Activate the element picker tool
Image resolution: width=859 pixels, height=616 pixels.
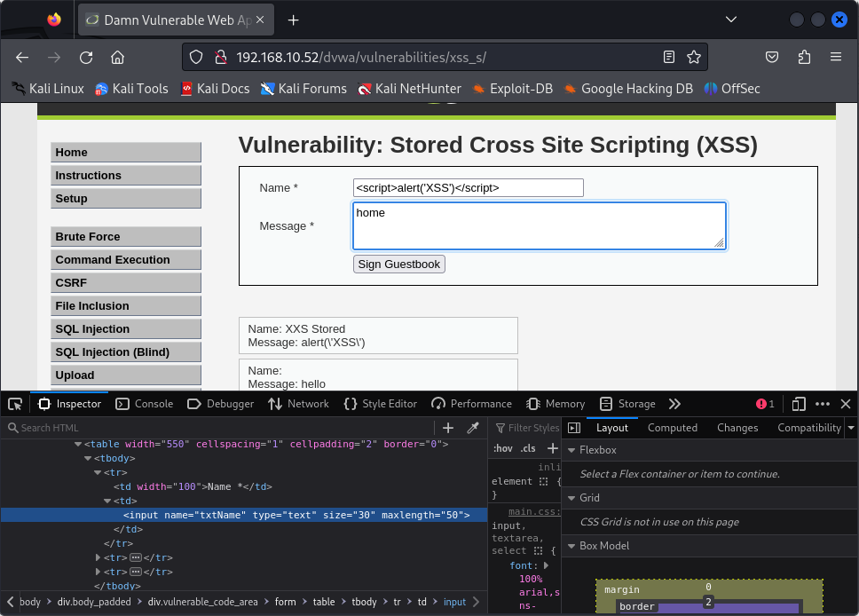pyautogui.click(x=15, y=404)
